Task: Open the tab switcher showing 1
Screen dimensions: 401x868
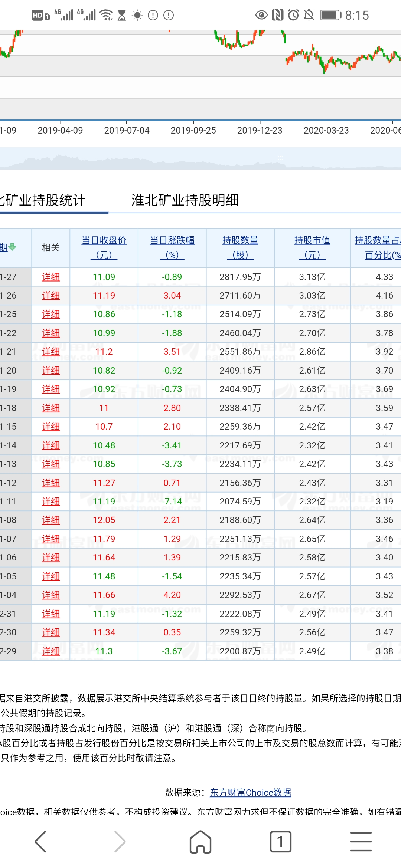Action: (x=280, y=842)
